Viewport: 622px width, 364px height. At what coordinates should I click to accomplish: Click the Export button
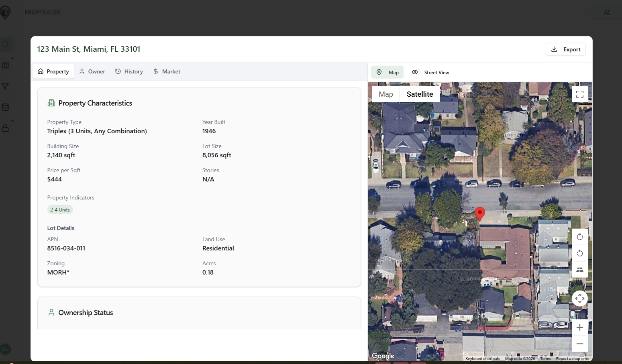point(566,49)
